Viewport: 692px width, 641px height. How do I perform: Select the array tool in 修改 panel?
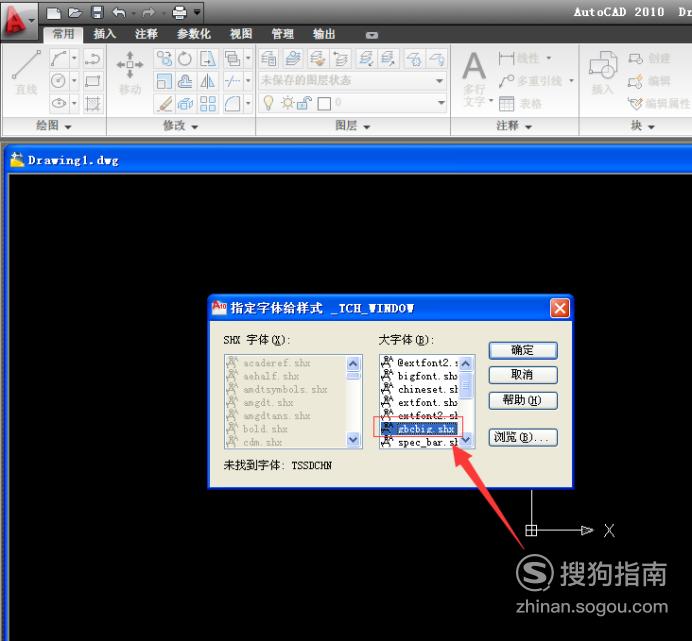(x=207, y=104)
